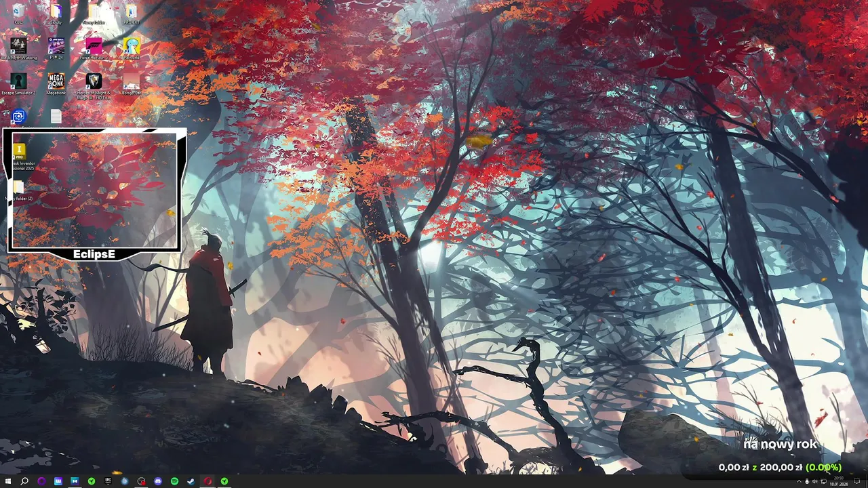This screenshot has width=868, height=488.
Task: Open the text document icon on desktop
Action: pyautogui.click(x=56, y=117)
